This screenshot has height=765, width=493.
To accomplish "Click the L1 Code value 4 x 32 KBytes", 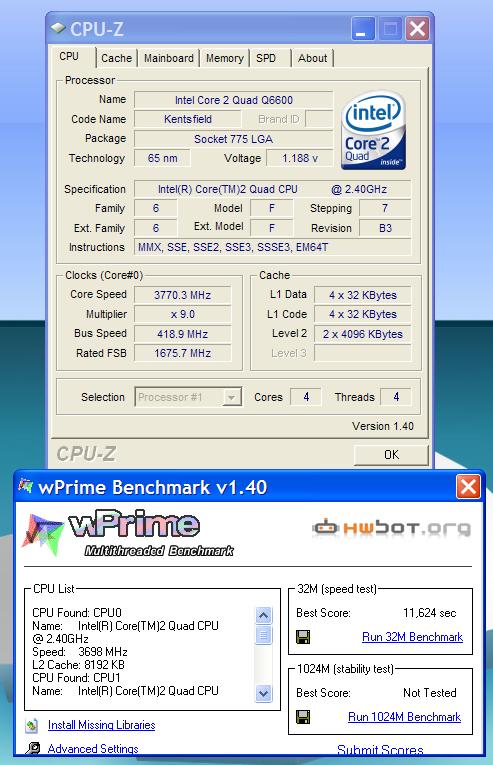I will [363, 315].
